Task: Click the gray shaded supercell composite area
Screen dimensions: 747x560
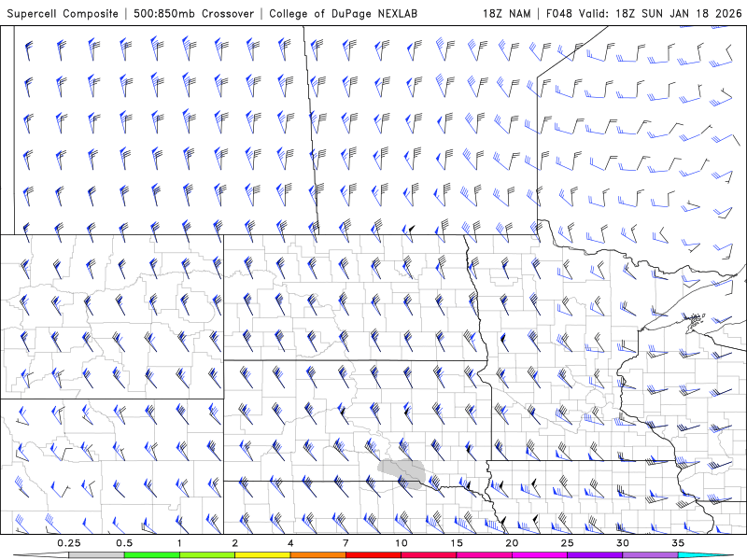Action: [x=402, y=472]
